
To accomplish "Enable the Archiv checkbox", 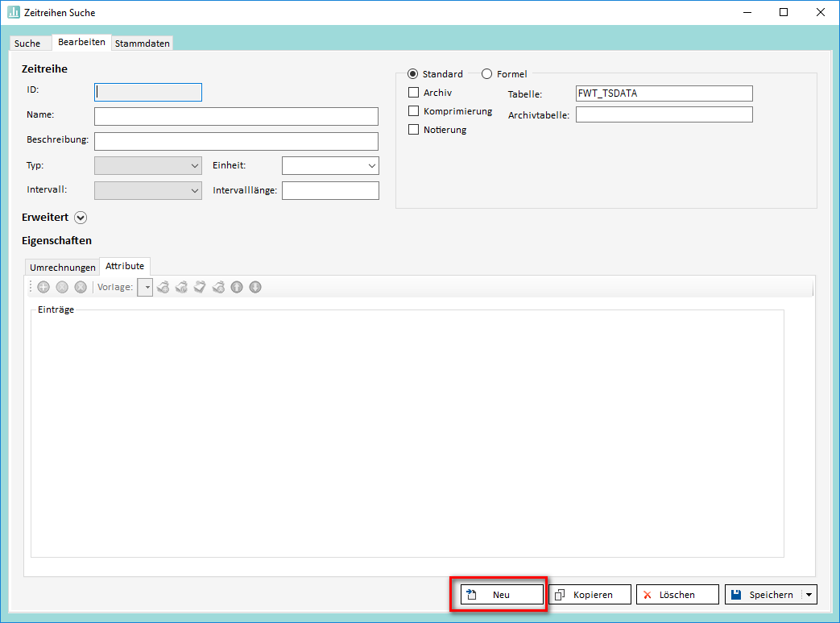I will (x=414, y=93).
